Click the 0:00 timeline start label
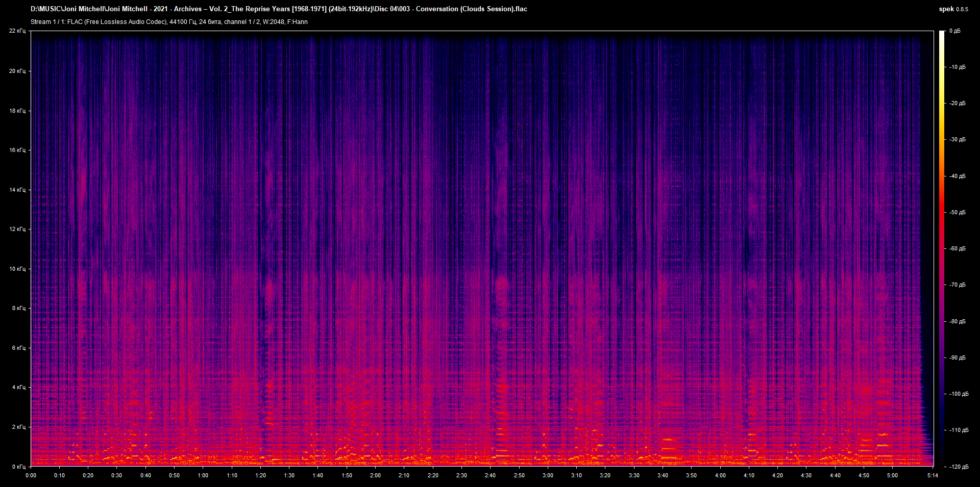Image resolution: width=980 pixels, height=487 pixels. (x=31, y=475)
